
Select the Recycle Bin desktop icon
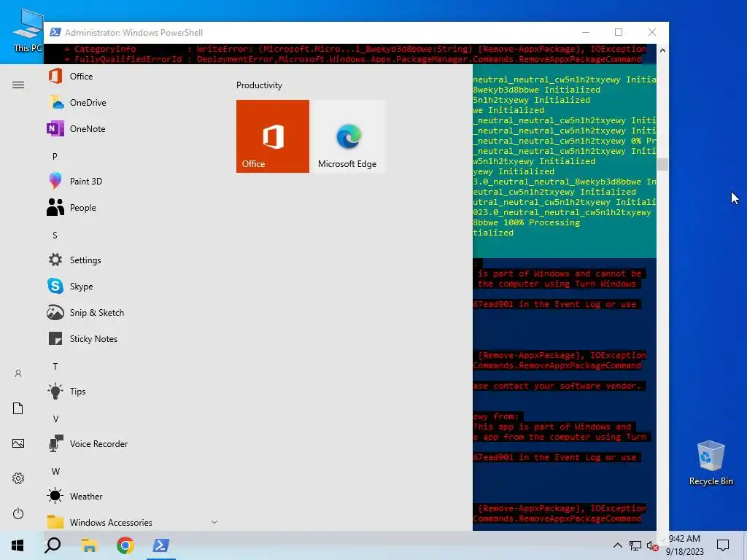tap(711, 462)
